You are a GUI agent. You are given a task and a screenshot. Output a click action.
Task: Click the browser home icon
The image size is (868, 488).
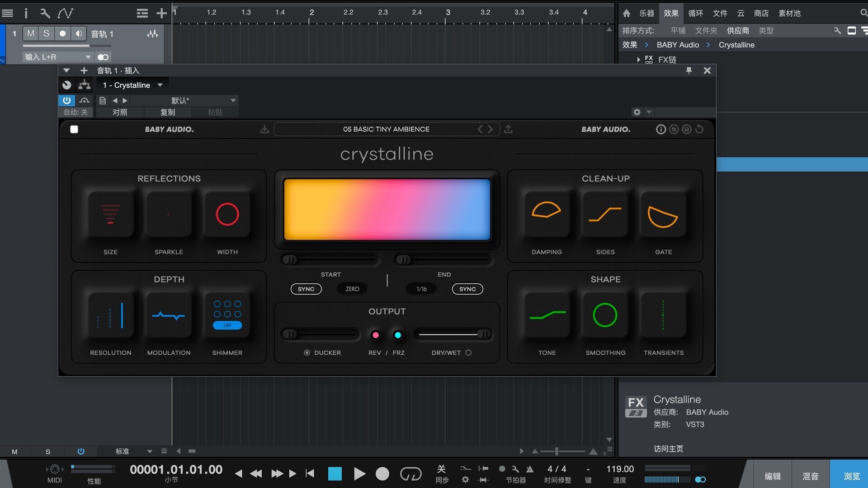[627, 13]
